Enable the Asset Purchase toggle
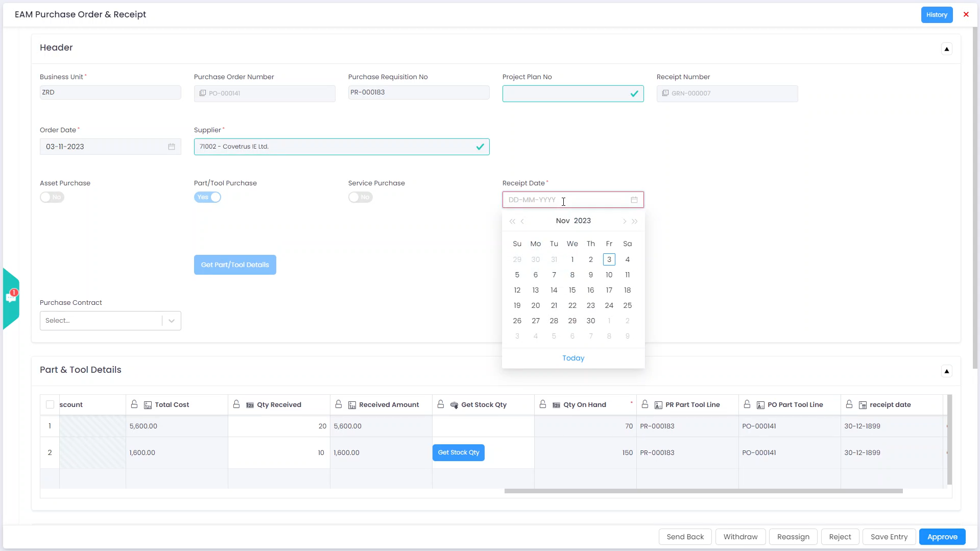This screenshot has width=980, height=551. (52, 197)
